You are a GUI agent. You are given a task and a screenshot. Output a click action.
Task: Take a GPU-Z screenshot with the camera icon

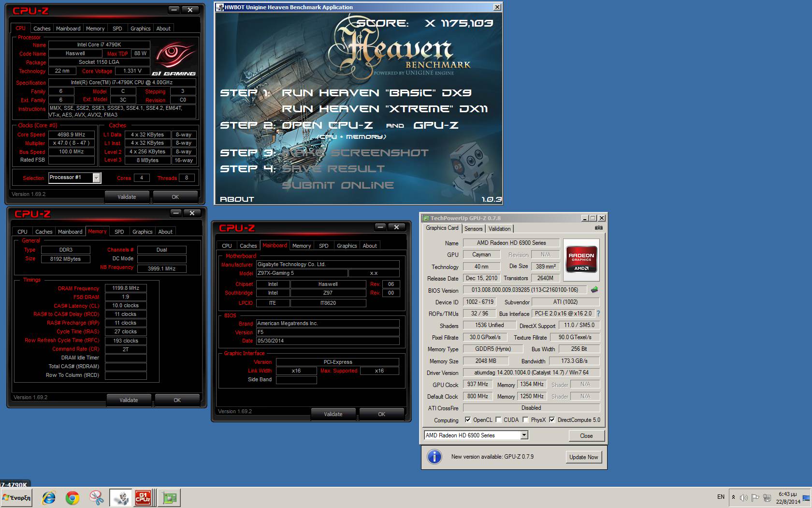coord(598,228)
